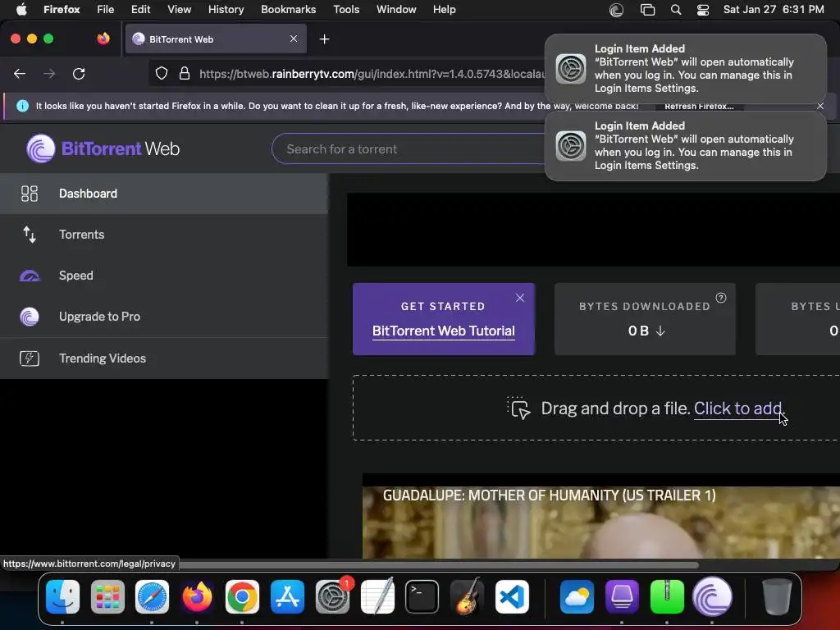The image size is (840, 630).
Task: Open the BitTorrent Web Tutorial link
Action: point(444,331)
